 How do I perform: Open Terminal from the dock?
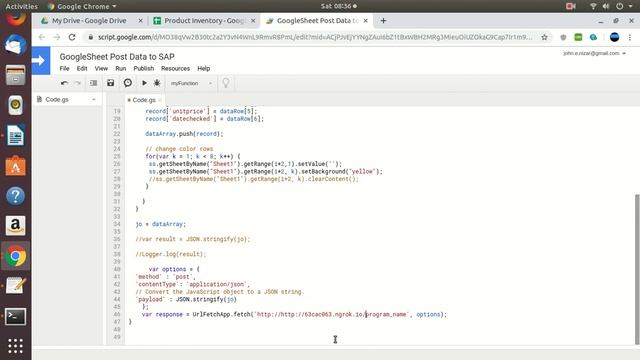[x=16, y=316]
